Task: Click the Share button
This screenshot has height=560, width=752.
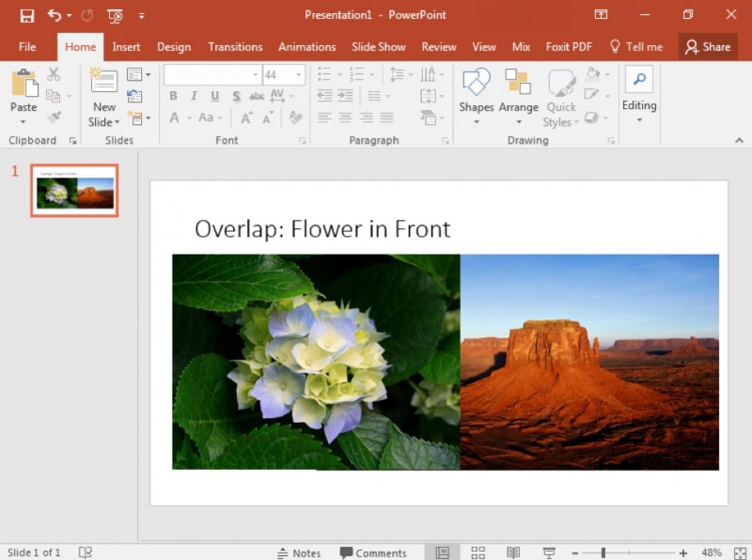Action: click(707, 47)
